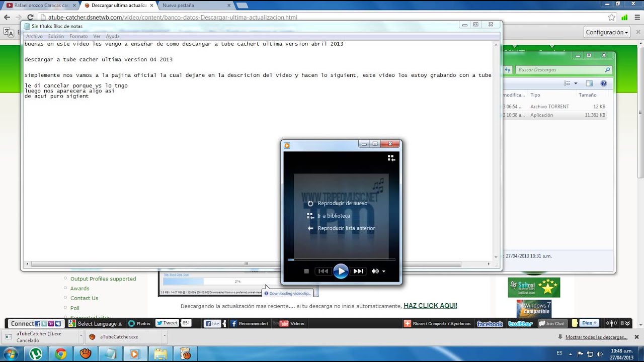Stop playback in Windows Media Player
This screenshot has width=644, height=362.
point(306,271)
